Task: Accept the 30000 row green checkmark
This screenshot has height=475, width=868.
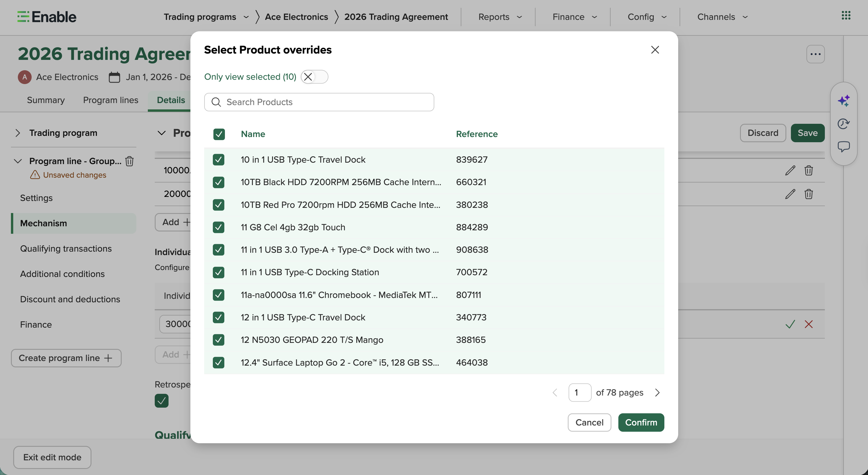Action: (790, 324)
